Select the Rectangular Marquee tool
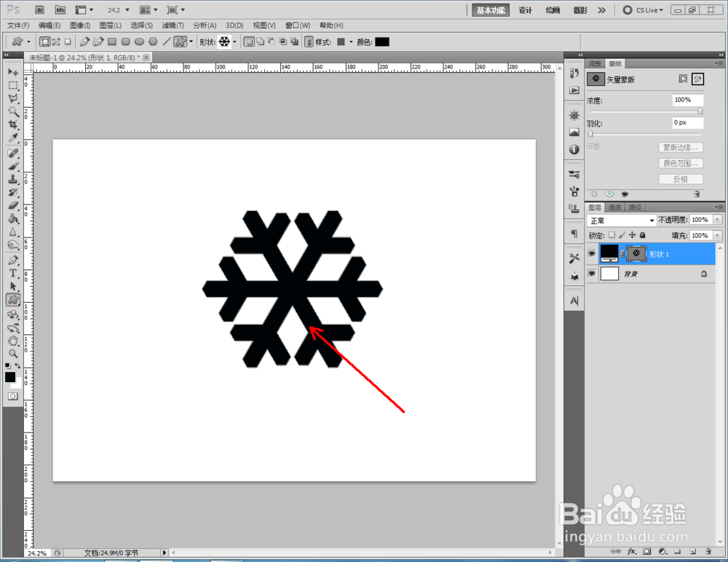Image resolution: width=728 pixels, height=562 pixels. [13, 85]
